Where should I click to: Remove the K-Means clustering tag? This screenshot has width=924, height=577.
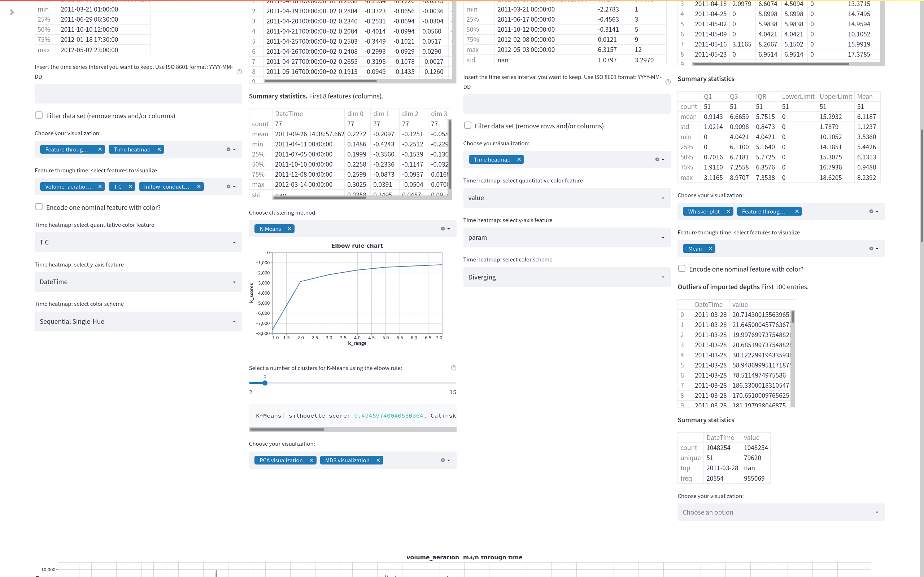(289, 229)
